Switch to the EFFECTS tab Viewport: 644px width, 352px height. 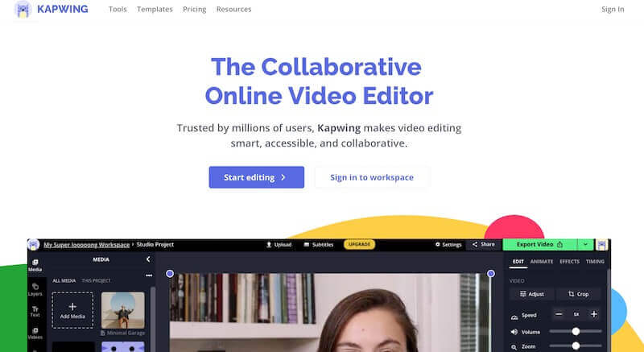click(x=569, y=262)
